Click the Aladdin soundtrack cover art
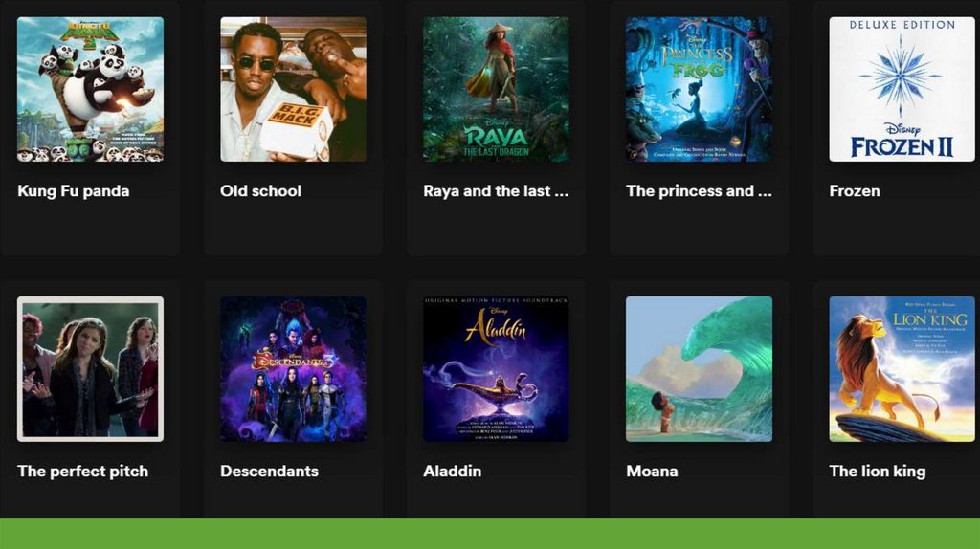The width and height of the screenshot is (980, 549). click(x=497, y=369)
